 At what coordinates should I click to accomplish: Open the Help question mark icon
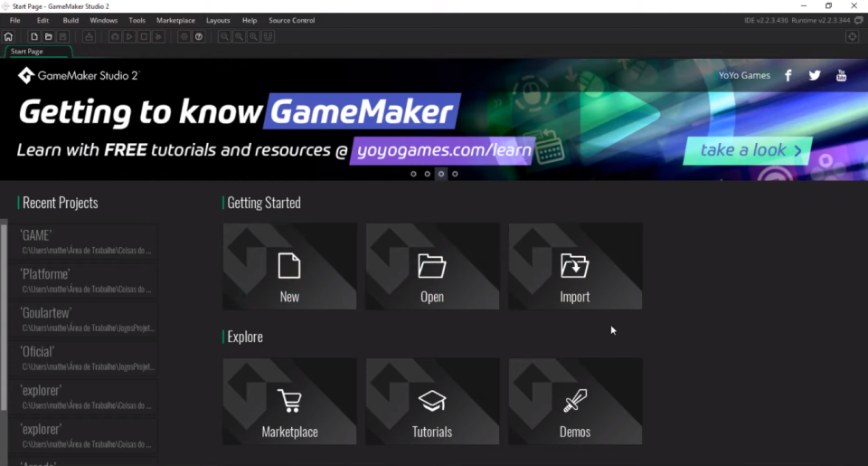(198, 36)
